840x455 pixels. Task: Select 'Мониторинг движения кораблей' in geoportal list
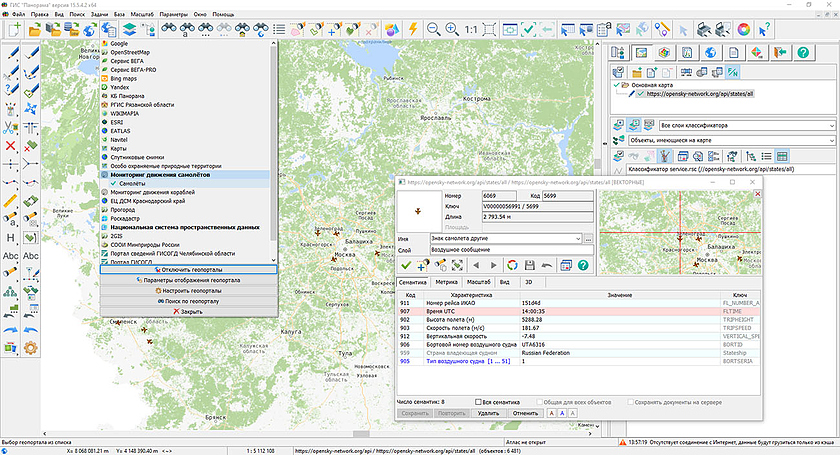tap(150, 192)
